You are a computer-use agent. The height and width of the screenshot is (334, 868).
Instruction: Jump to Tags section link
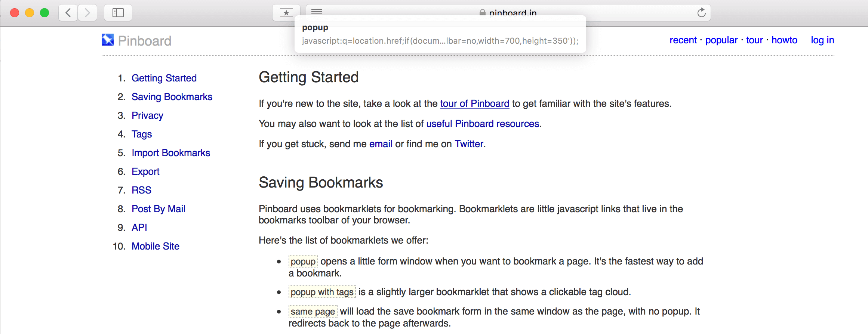(x=142, y=134)
